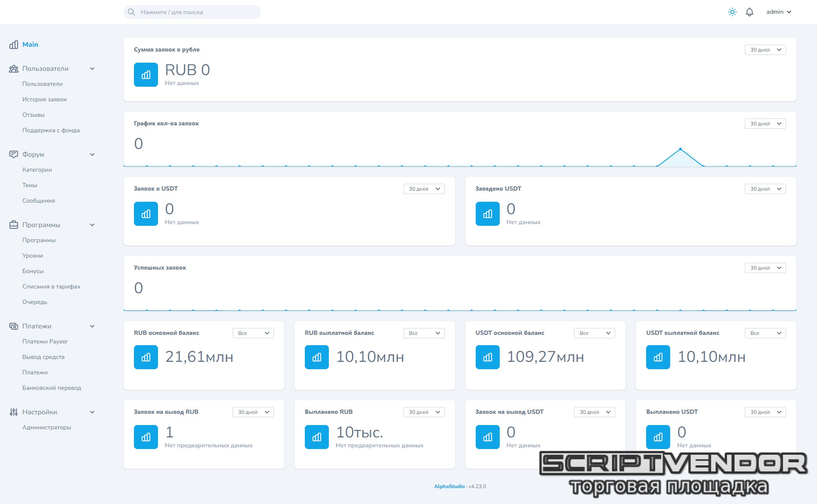The width and height of the screenshot is (817, 504).
Task: Click the AlphaStudio footer link
Action: click(x=449, y=486)
